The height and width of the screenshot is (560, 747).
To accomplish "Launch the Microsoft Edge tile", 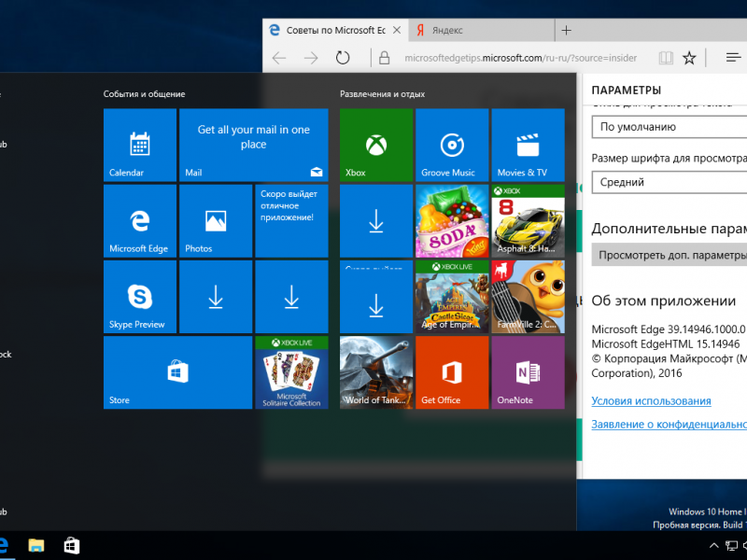I will [x=139, y=221].
